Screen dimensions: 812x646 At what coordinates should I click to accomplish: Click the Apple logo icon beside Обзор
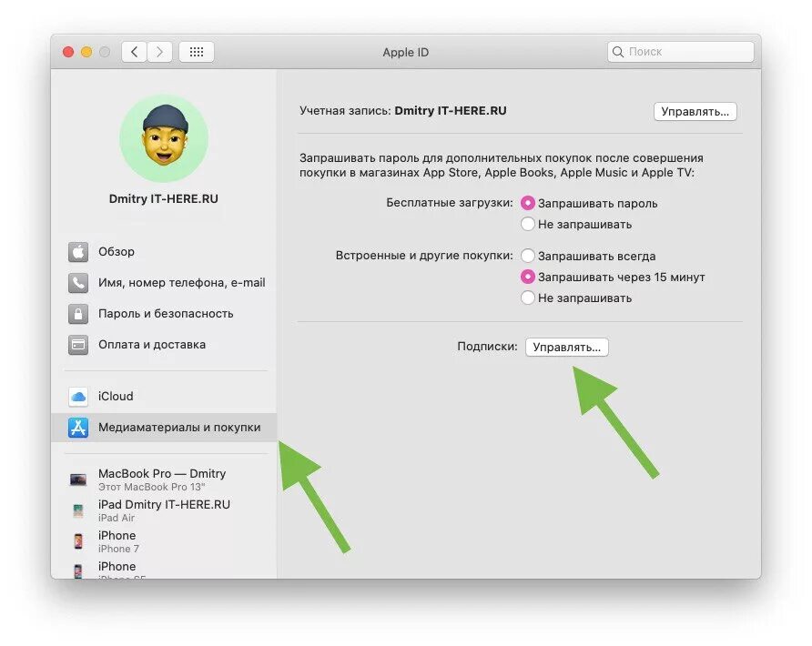[78, 252]
